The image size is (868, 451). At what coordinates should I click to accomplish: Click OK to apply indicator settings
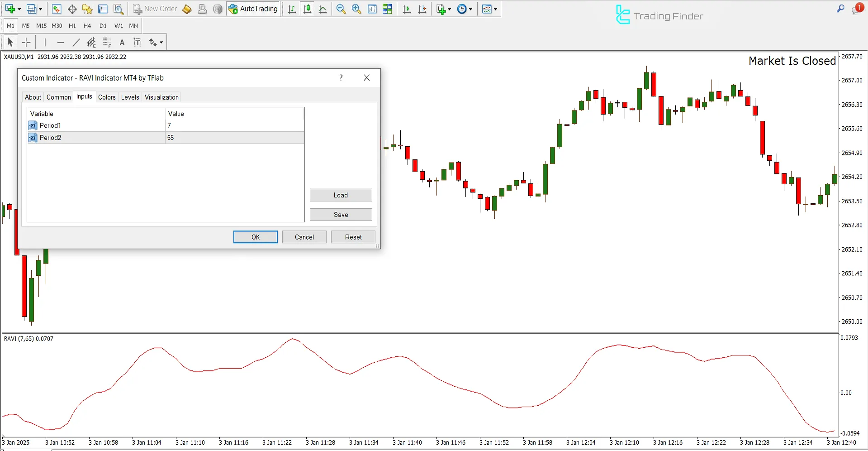[255, 237]
